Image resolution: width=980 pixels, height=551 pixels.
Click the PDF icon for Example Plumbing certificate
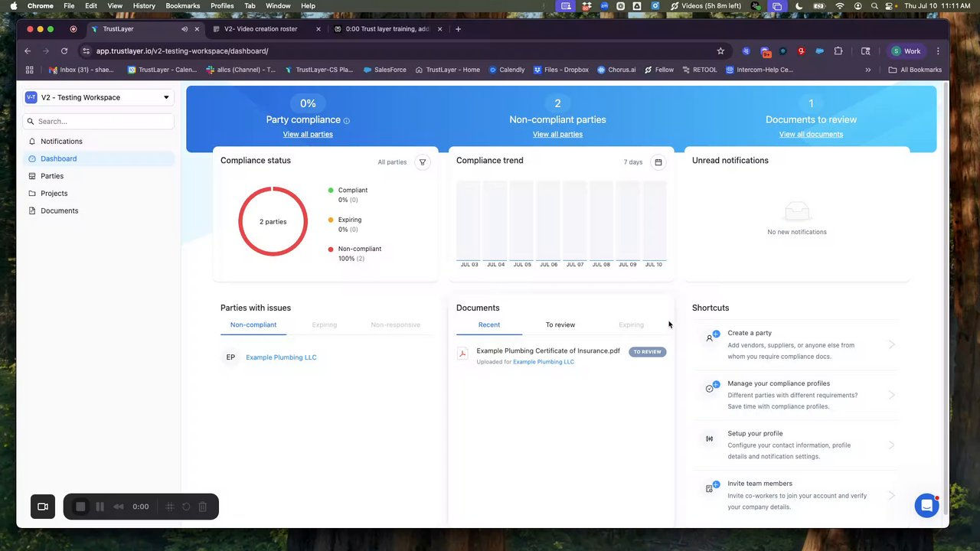click(462, 354)
